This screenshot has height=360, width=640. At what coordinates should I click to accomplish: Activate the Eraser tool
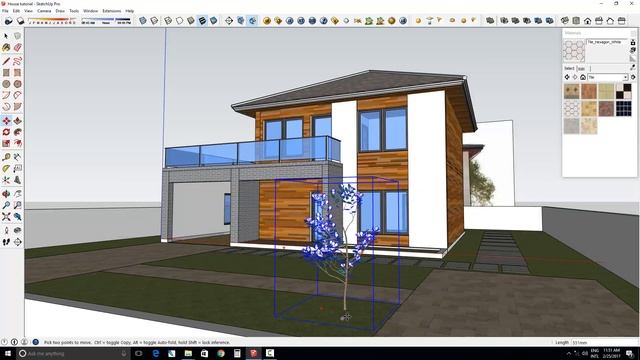pyautogui.click(x=18, y=48)
